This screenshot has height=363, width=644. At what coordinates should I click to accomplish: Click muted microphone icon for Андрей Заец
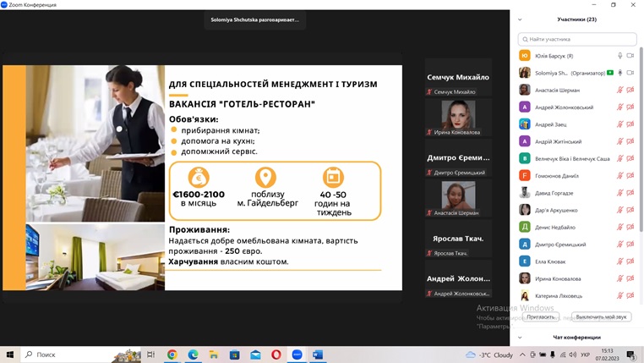click(620, 124)
